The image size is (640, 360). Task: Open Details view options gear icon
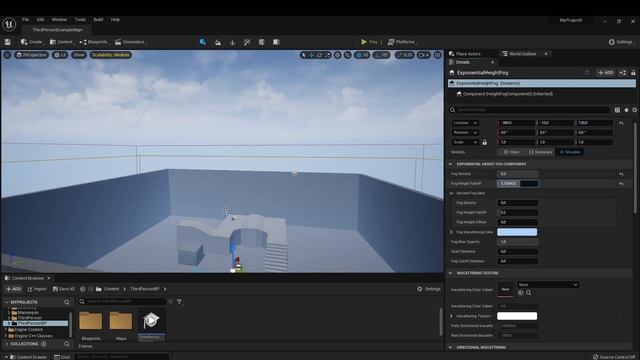634,110
